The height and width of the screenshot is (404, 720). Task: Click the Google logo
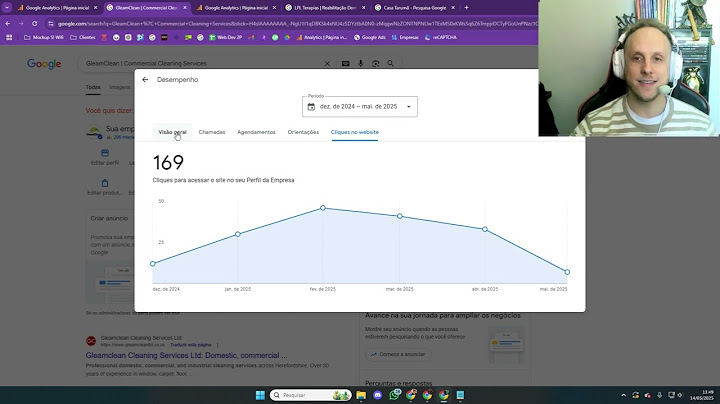[44, 64]
